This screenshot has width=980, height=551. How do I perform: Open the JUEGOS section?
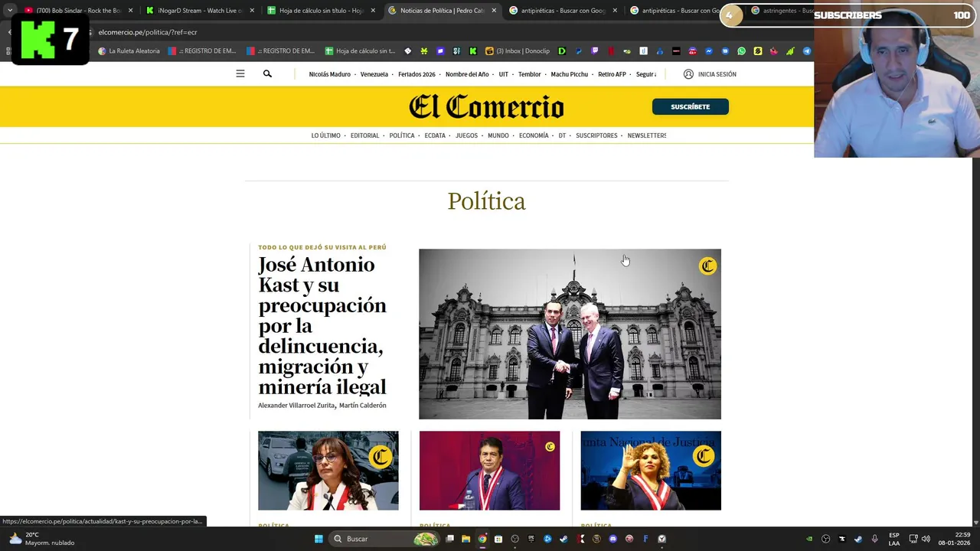coord(466,135)
